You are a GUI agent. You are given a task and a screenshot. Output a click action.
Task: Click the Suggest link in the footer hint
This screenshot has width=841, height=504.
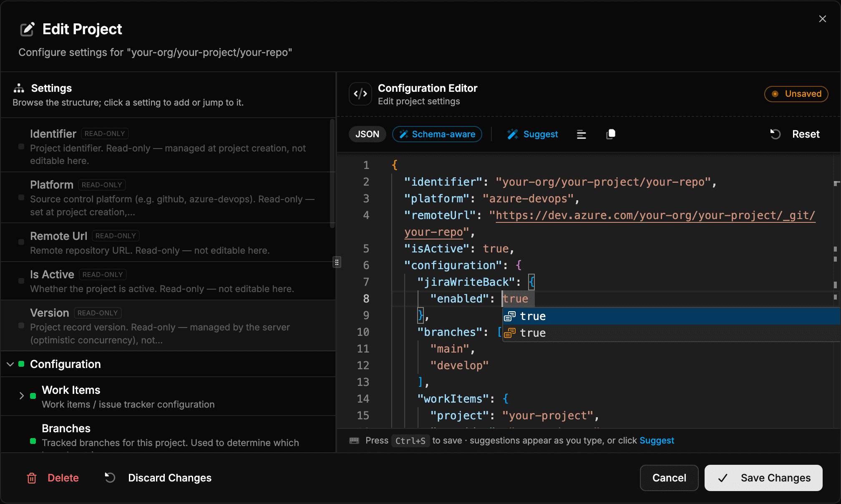[x=657, y=441]
